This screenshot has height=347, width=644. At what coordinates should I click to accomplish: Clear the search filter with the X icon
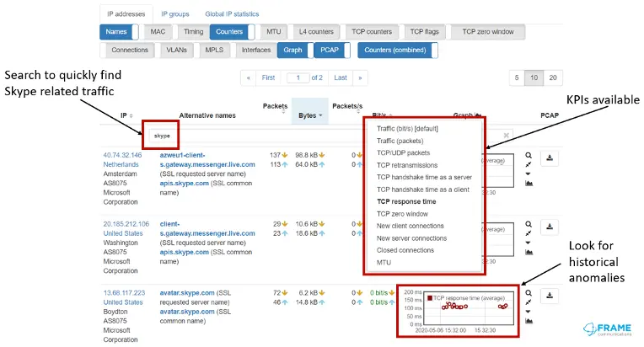coord(507,136)
